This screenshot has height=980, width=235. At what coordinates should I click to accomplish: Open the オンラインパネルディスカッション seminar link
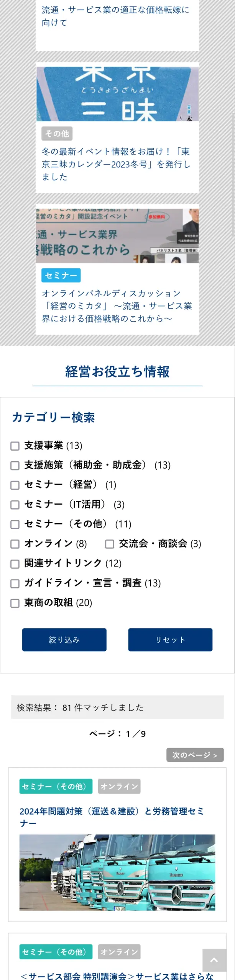117,306
